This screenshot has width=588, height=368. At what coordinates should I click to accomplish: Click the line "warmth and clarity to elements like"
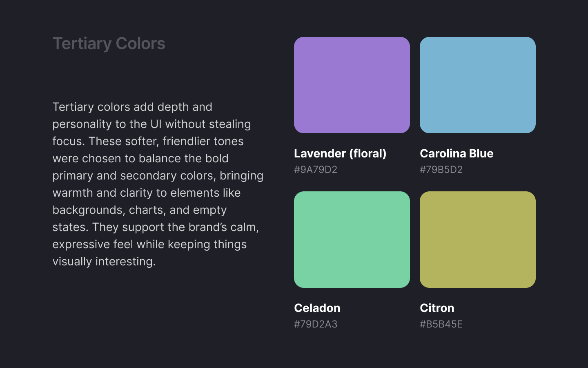(x=147, y=193)
